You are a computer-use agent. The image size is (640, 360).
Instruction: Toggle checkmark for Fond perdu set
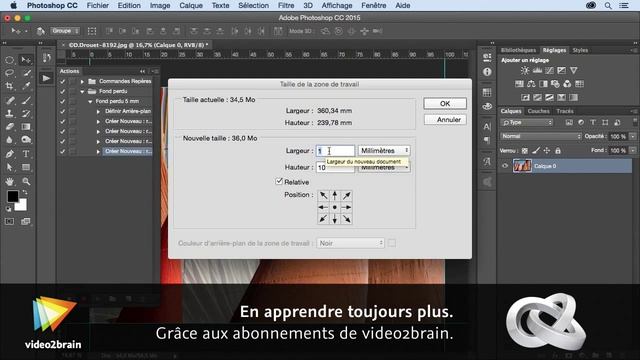click(x=62, y=91)
